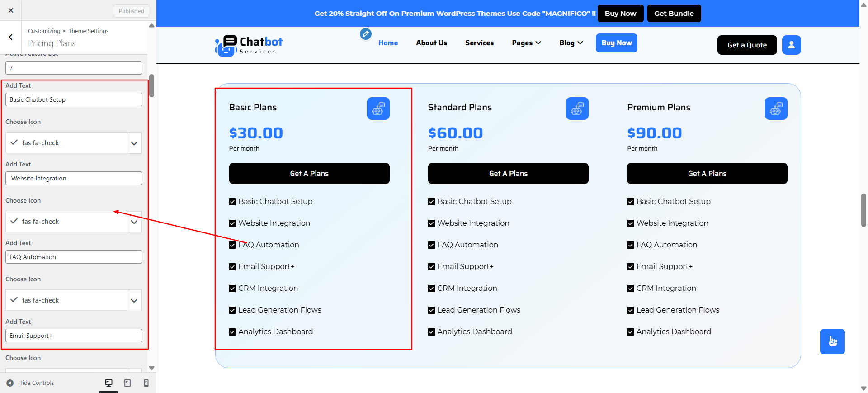This screenshot has height=393, width=868.
Task: Click the Premium Plans heading
Action: point(659,107)
